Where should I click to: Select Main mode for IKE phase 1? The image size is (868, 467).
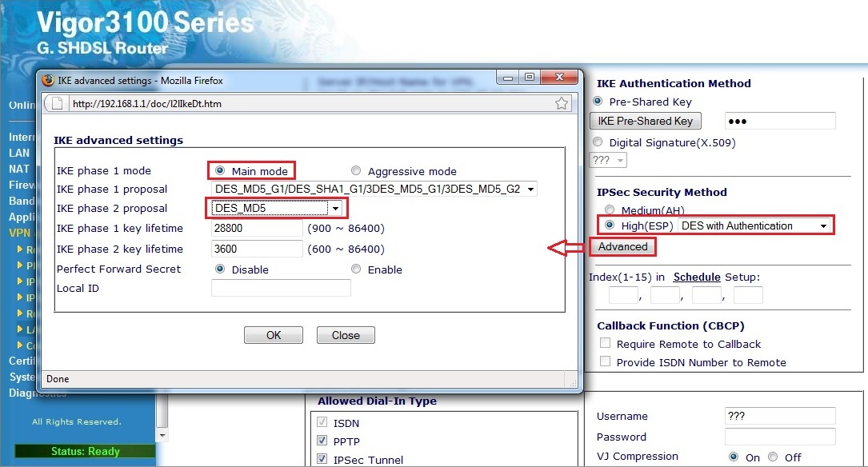pos(220,170)
